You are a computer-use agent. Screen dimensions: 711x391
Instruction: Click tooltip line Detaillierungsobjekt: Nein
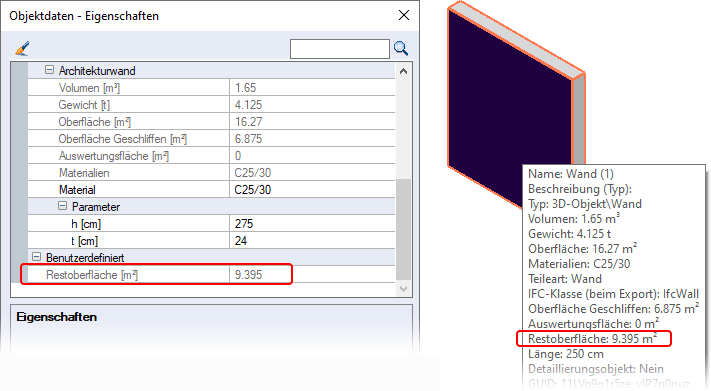click(596, 369)
